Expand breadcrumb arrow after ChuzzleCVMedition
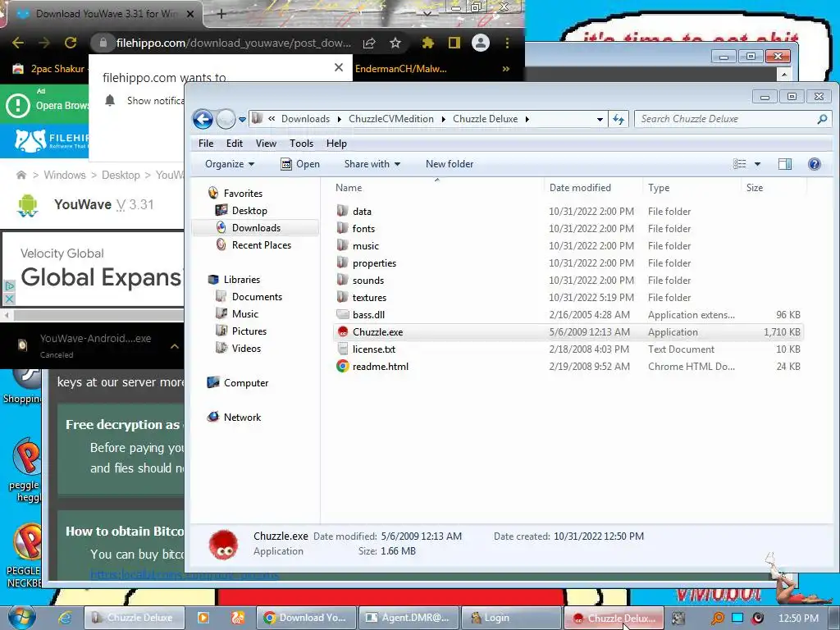 point(443,119)
